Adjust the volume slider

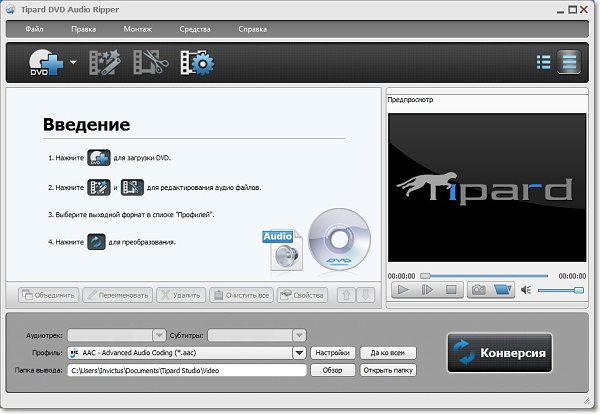[561, 290]
